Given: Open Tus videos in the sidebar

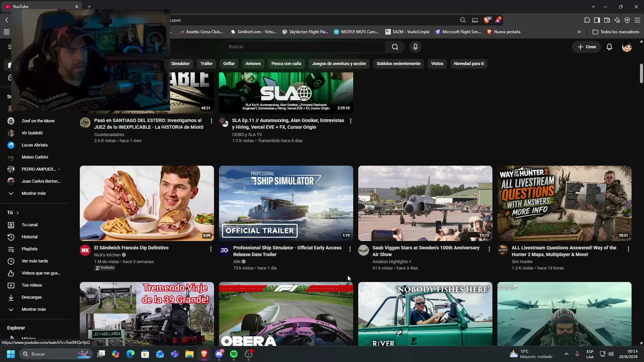Looking at the screenshot, I should pos(32,285).
